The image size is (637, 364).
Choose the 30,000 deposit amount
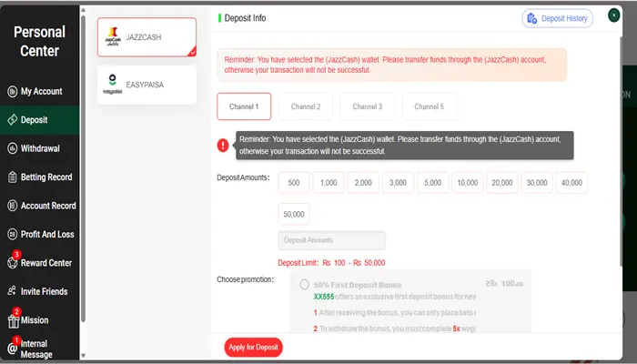point(537,183)
